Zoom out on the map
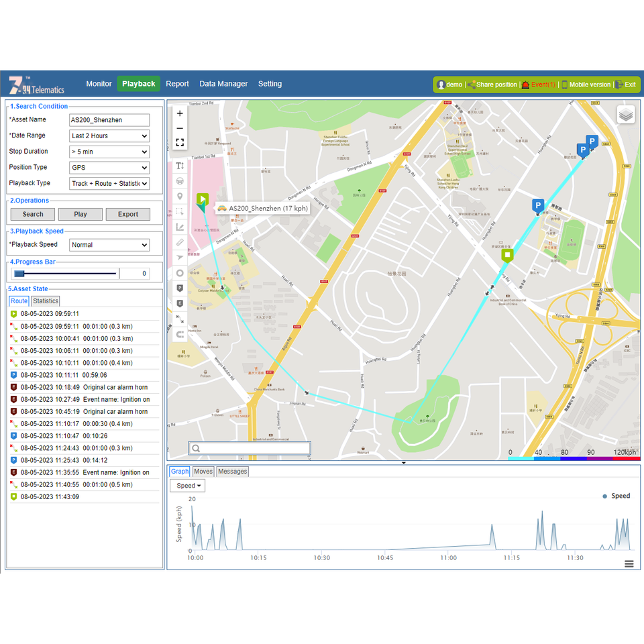Screen dimensions: 644x644 pos(180,128)
